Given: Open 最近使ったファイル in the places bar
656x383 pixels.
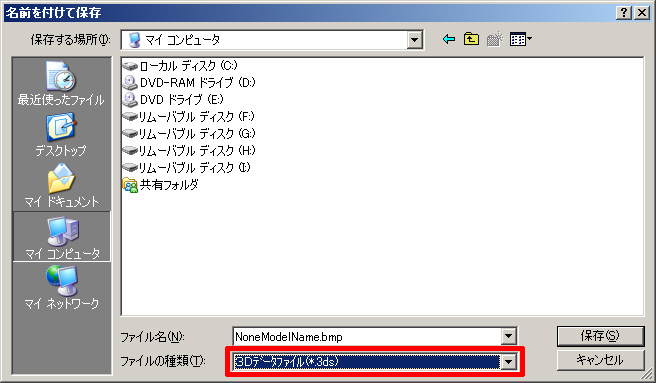Looking at the screenshot, I should pyautogui.click(x=61, y=83).
